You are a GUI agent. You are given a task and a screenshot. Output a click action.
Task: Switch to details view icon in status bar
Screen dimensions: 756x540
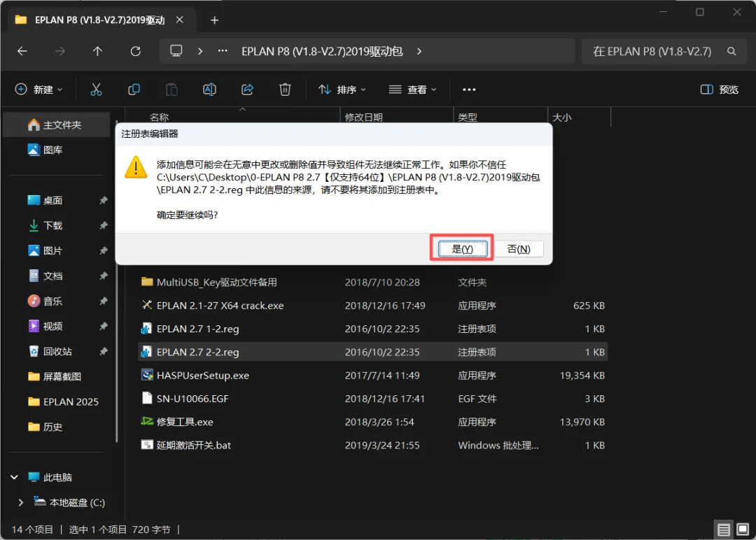pos(723,530)
